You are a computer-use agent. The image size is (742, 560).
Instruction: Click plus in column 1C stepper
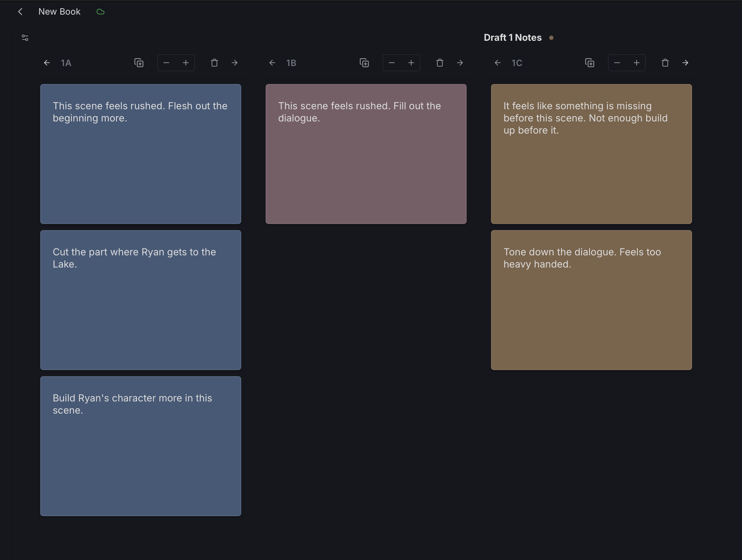click(x=636, y=63)
